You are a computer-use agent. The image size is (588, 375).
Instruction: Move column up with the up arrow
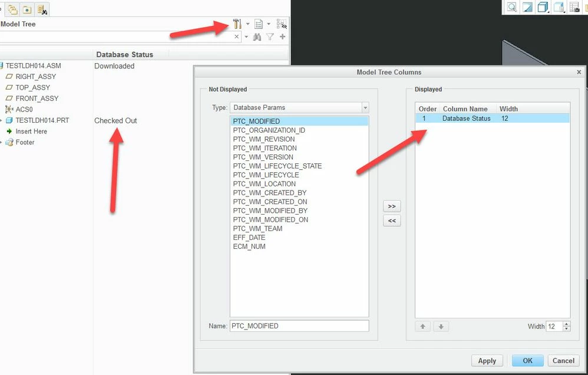click(422, 327)
